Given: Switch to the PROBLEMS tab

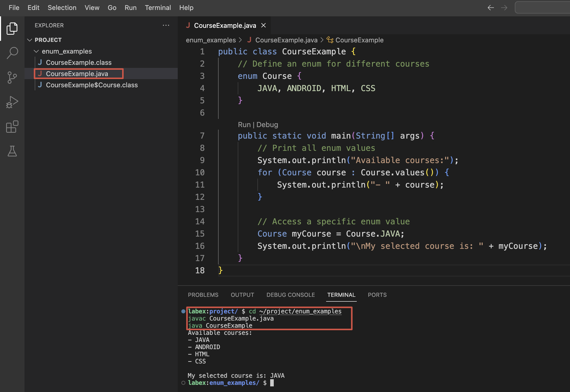Looking at the screenshot, I should pos(203,295).
